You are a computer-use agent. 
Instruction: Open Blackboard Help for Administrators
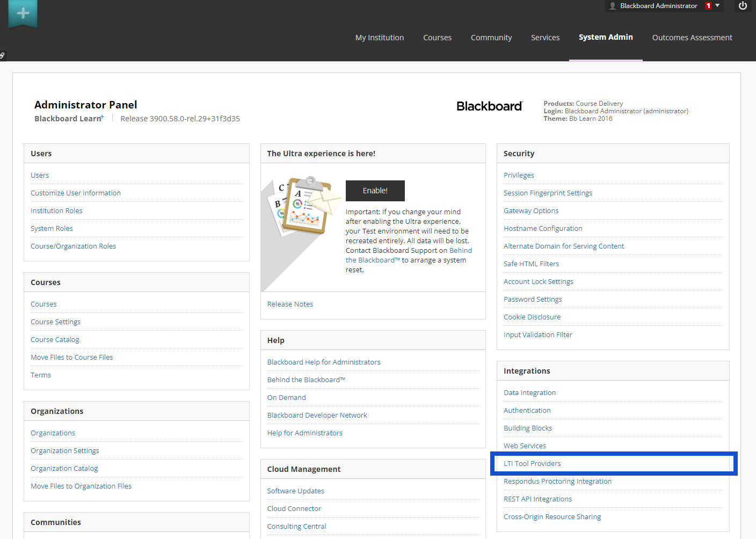324,362
